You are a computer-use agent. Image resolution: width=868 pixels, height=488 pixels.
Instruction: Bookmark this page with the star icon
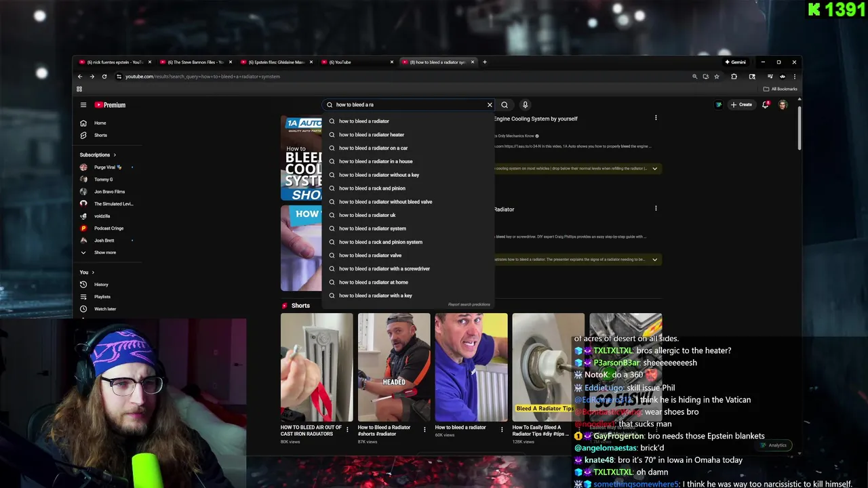(717, 77)
